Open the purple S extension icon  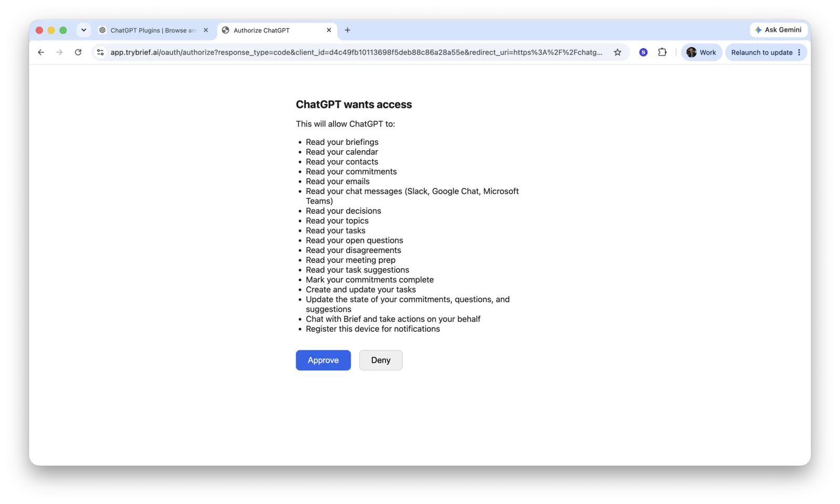point(643,52)
